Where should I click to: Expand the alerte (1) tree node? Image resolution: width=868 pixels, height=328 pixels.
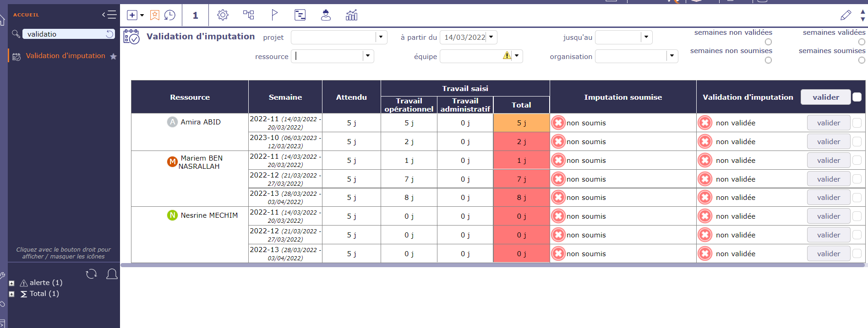coord(12,283)
